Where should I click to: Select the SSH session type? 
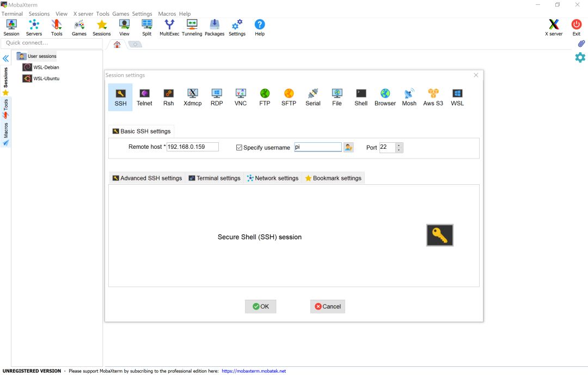click(120, 97)
